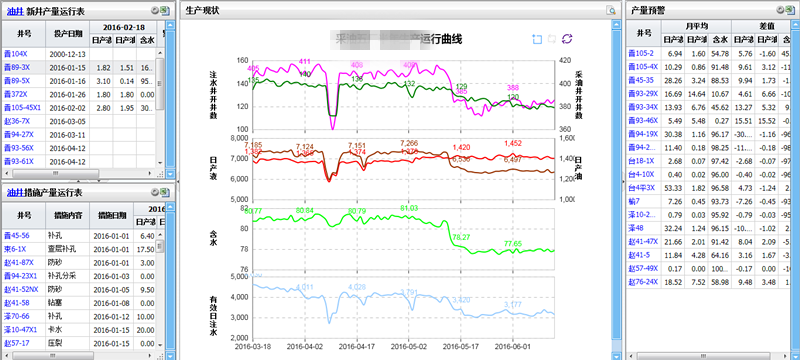Click new-well table vertical scrollbar thumb
Image resolution: width=800 pixels, height=360 pixels.
(x=160, y=84)
